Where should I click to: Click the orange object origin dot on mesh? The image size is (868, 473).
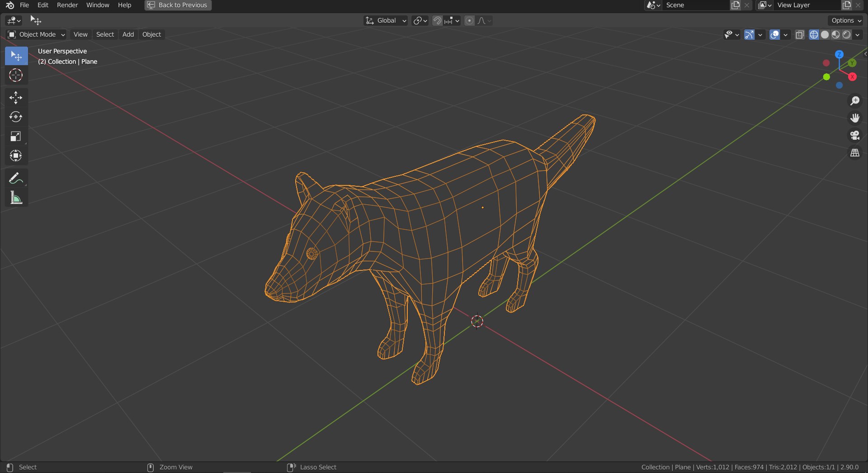(x=483, y=208)
